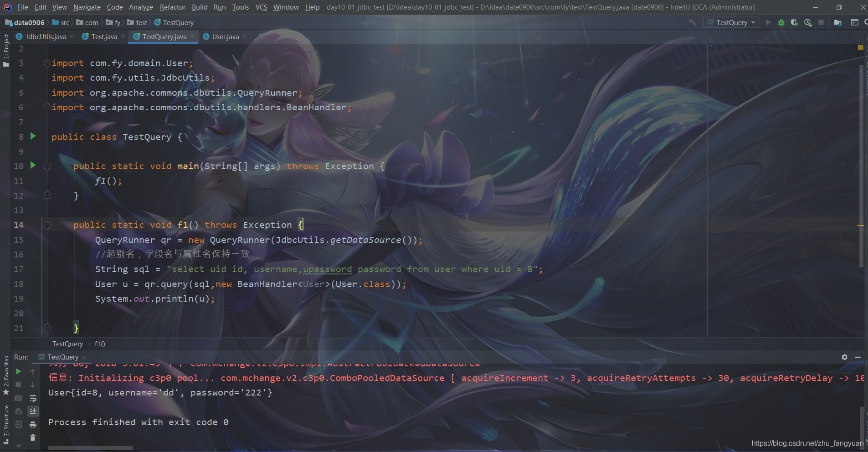The height and width of the screenshot is (452, 868).
Task: Click the console horizontal scrollbar
Action: click(x=90, y=448)
